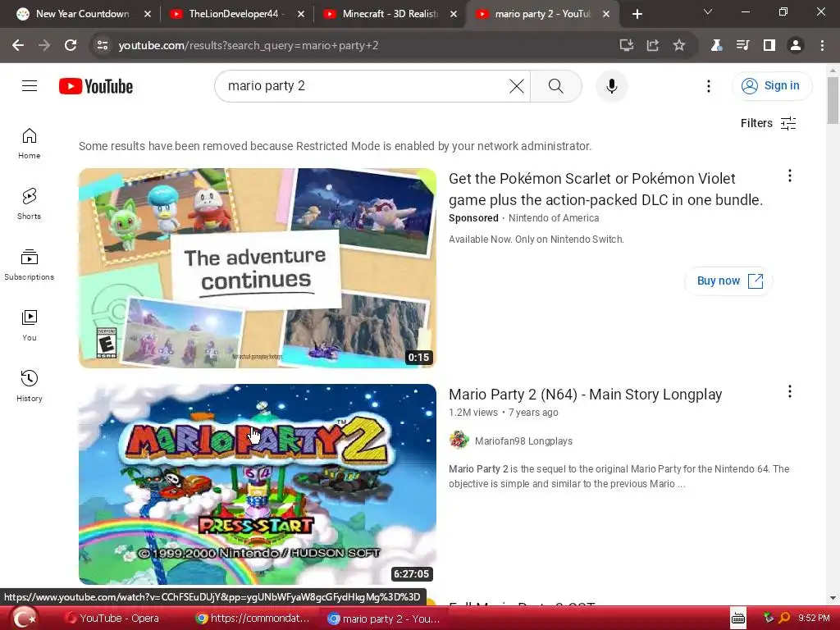
Task: Open the Chrome three-dot menu
Action: click(822, 46)
